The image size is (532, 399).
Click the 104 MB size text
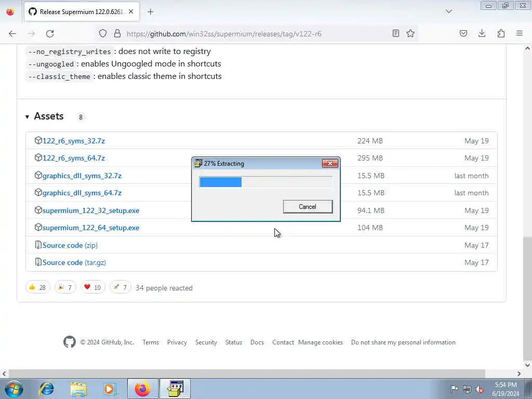click(x=370, y=228)
